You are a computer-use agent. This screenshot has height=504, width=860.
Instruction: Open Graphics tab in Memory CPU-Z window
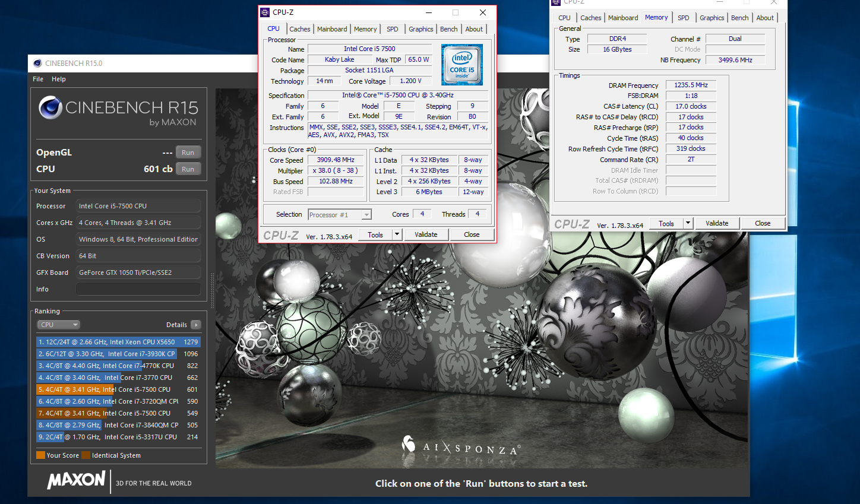pyautogui.click(x=712, y=18)
